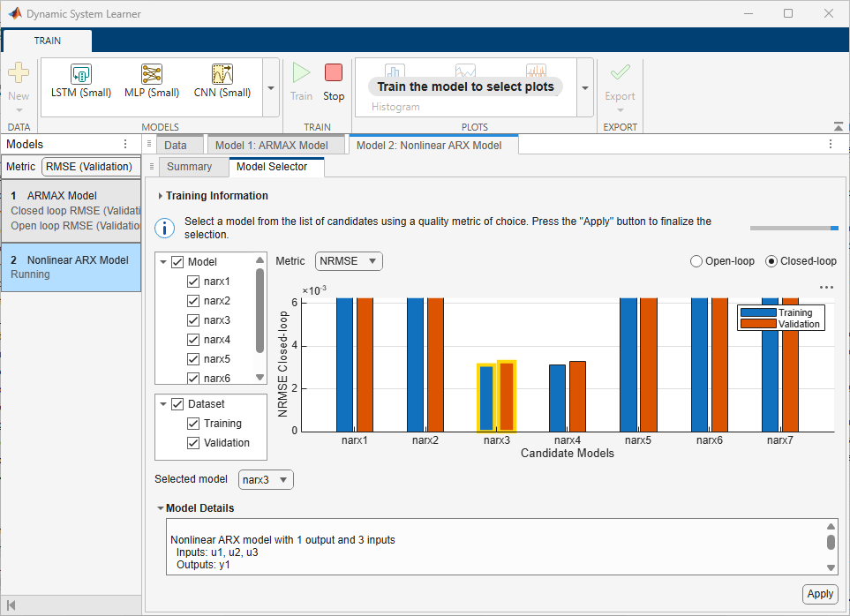Open the New dropdown arrow
Image resolution: width=850 pixels, height=616 pixels.
coord(19,110)
